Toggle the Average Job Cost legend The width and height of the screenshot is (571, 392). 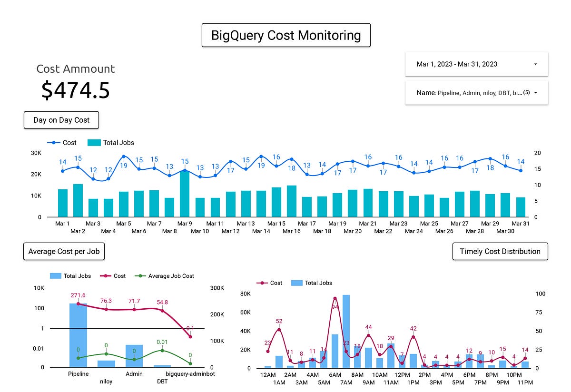170,276
